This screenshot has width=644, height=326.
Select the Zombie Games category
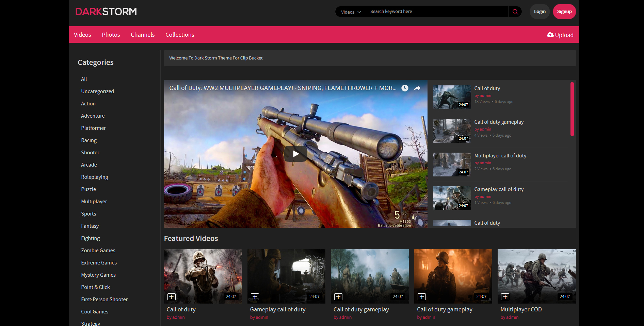98,251
